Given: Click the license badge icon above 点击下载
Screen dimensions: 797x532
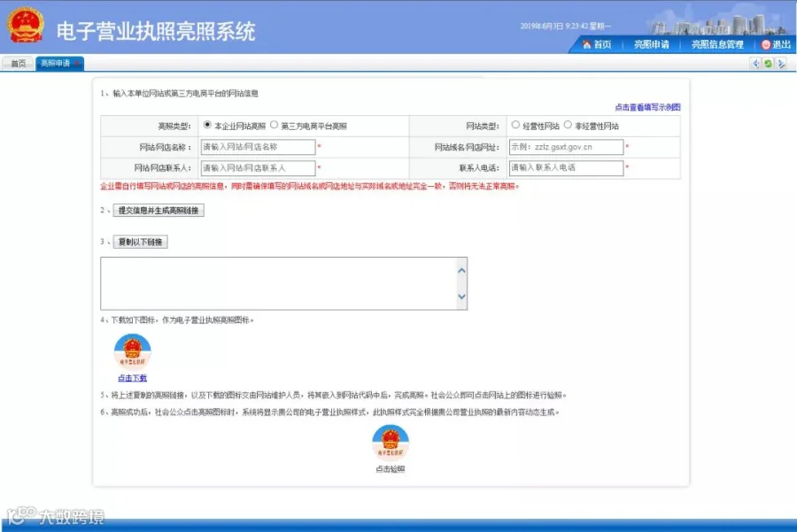Looking at the screenshot, I should 132,351.
